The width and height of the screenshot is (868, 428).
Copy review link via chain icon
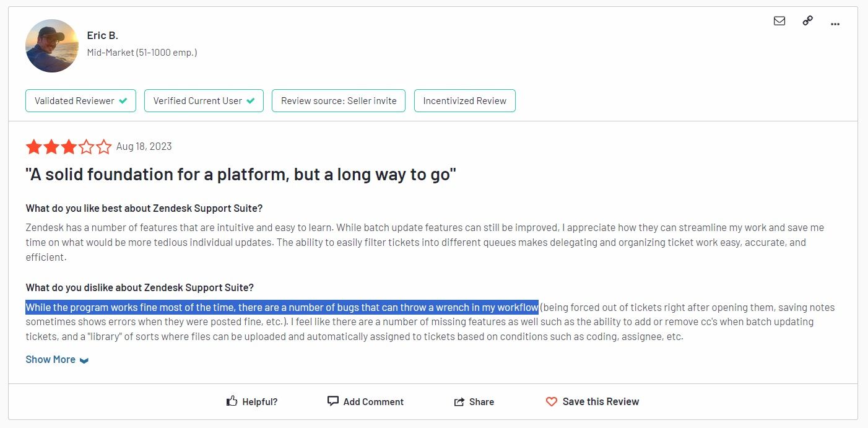click(807, 21)
